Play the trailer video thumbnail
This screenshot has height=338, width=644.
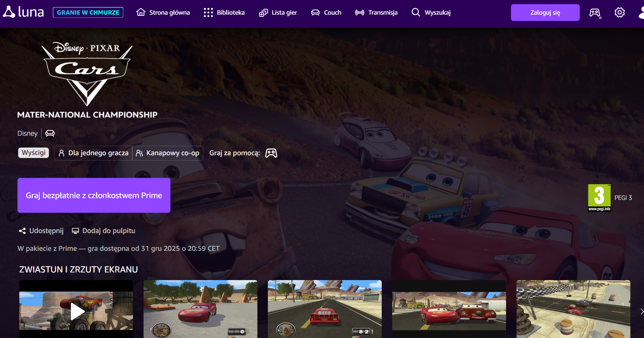[76, 311]
